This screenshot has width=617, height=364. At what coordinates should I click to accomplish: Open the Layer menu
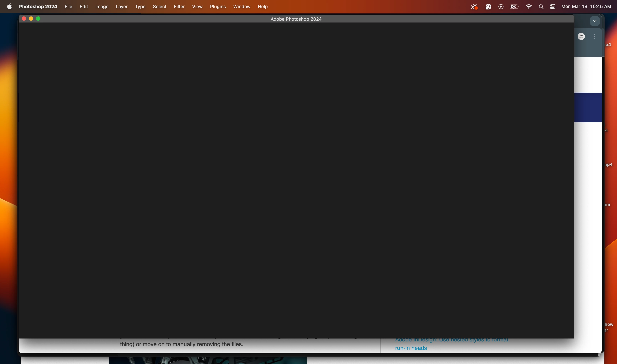point(121,7)
